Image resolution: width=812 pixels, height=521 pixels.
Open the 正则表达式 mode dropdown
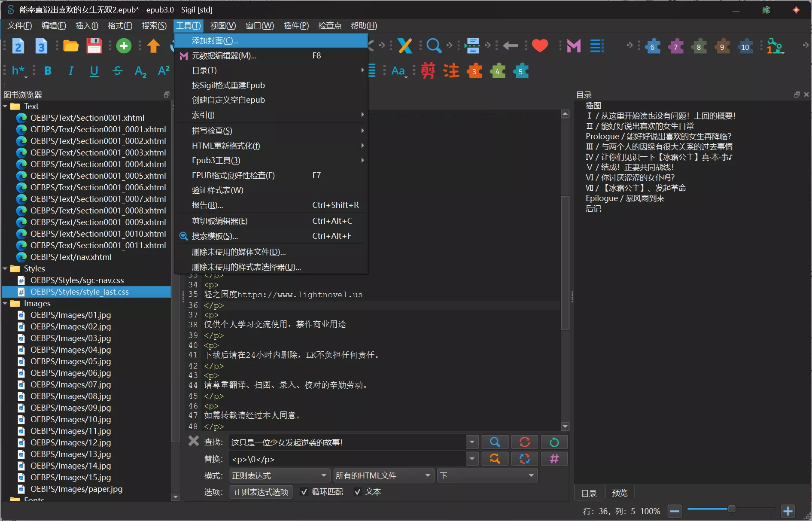[279, 475]
